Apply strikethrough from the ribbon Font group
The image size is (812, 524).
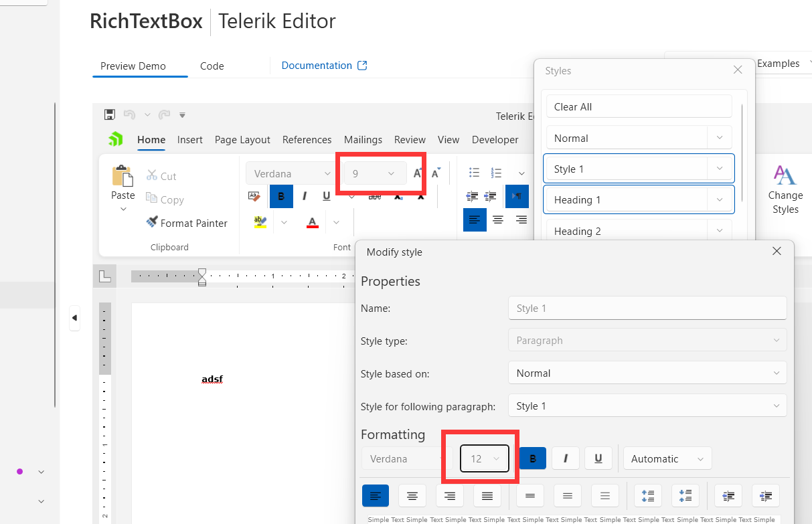[x=375, y=196]
